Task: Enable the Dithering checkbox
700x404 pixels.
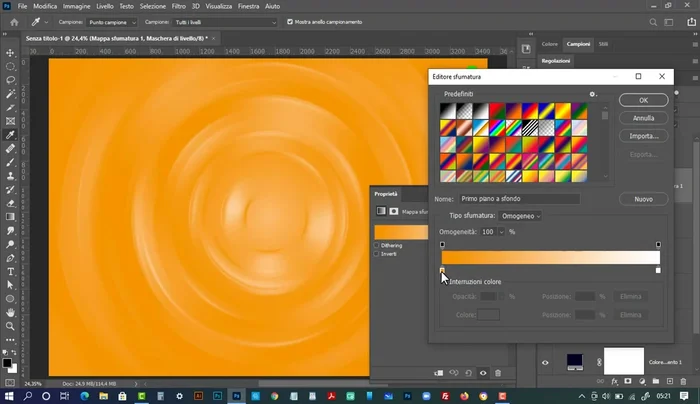Action: coord(377,245)
